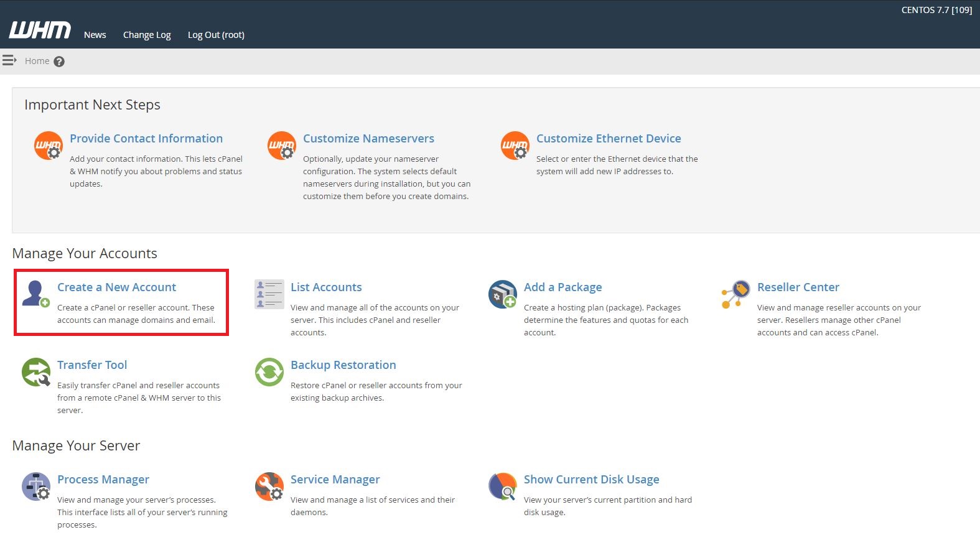Open Customize Ethernet Device link
Image resolution: width=980 pixels, height=545 pixels.
[x=609, y=139]
